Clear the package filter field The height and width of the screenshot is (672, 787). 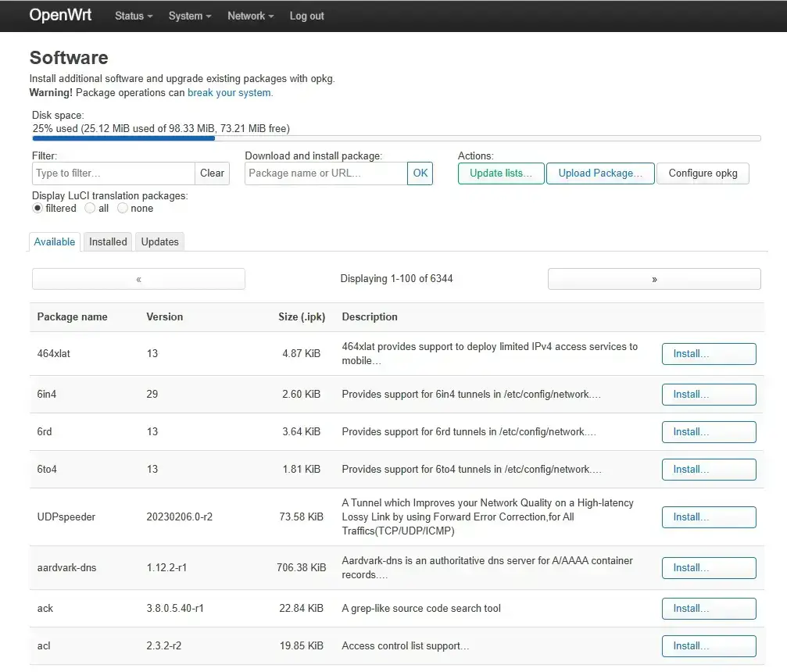click(x=212, y=173)
